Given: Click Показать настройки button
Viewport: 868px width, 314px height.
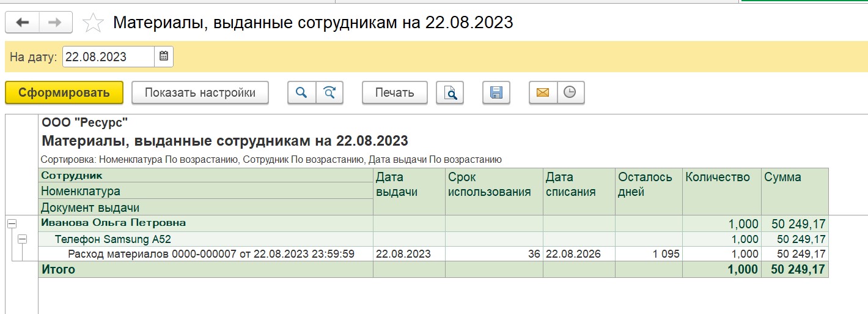Looking at the screenshot, I should point(200,92).
